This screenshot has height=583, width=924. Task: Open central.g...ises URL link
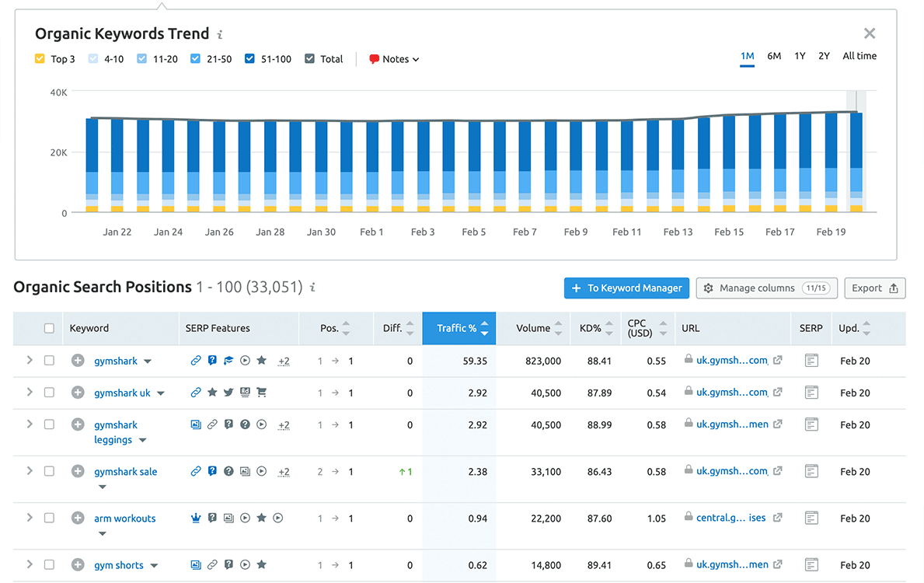coord(730,518)
